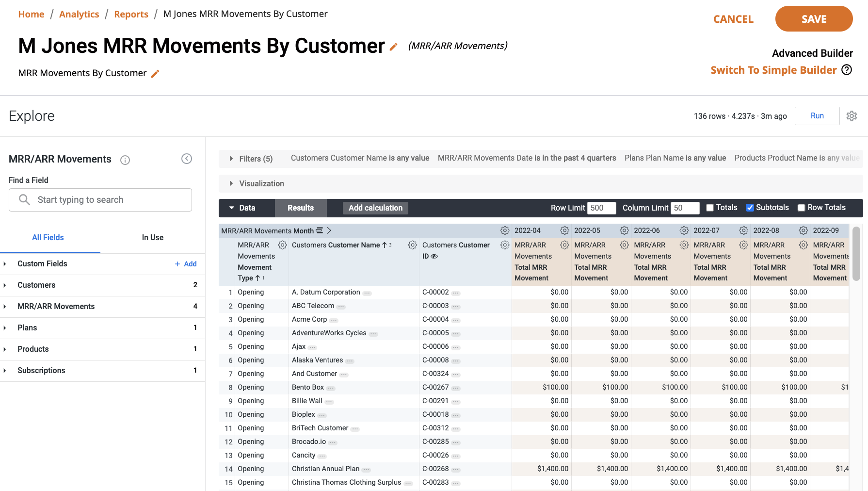This screenshot has width=868, height=491.
Task: Switch to All Fields tab
Action: tap(48, 237)
